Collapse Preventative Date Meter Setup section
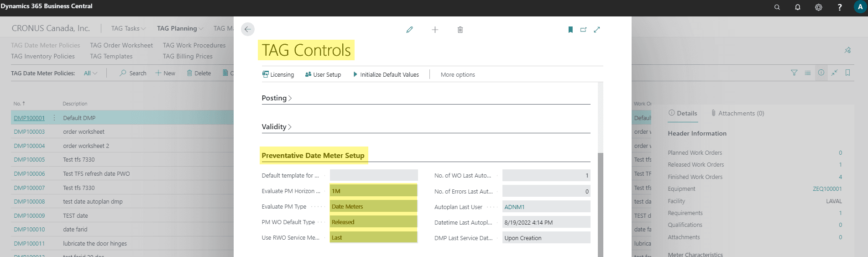The height and width of the screenshot is (257, 868). [313, 156]
